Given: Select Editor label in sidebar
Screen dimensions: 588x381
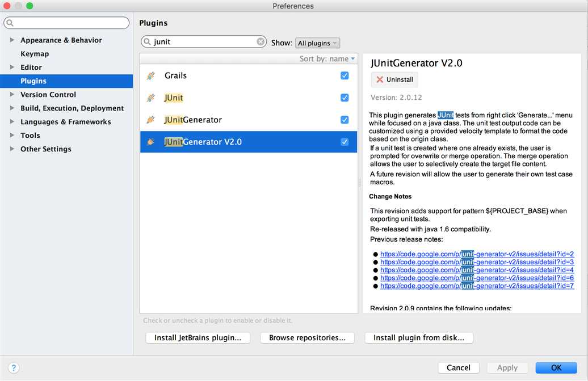Looking at the screenshot, I should coord(31,67).
